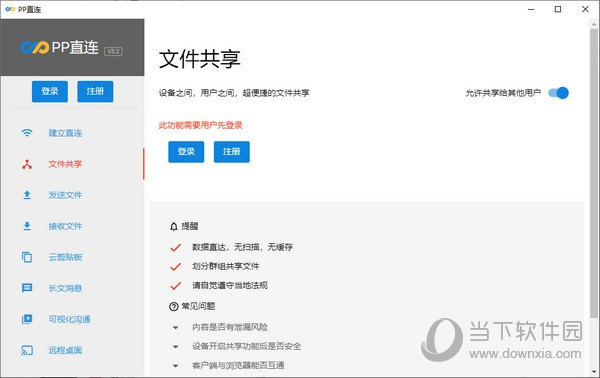Viewport: 600px width, 378px height.
Task: Click the checkmark beside 数据直达 line
Action: pos(176,248)
